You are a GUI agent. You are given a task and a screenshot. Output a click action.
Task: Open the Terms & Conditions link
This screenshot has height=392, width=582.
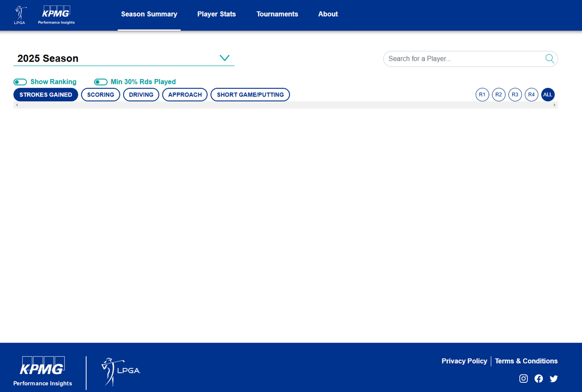point(526,361)
